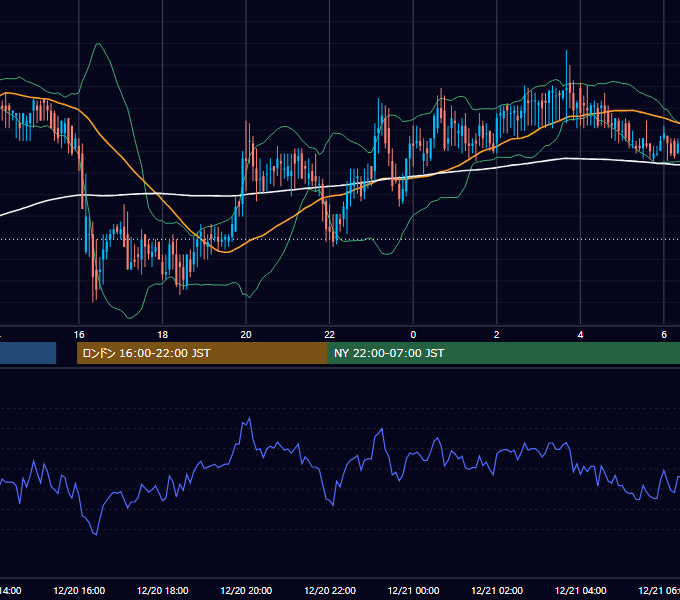The width and height of the screenshot is (680, 600).
Task: Click the upper axis hour label 20
Action: click(246, 335)
